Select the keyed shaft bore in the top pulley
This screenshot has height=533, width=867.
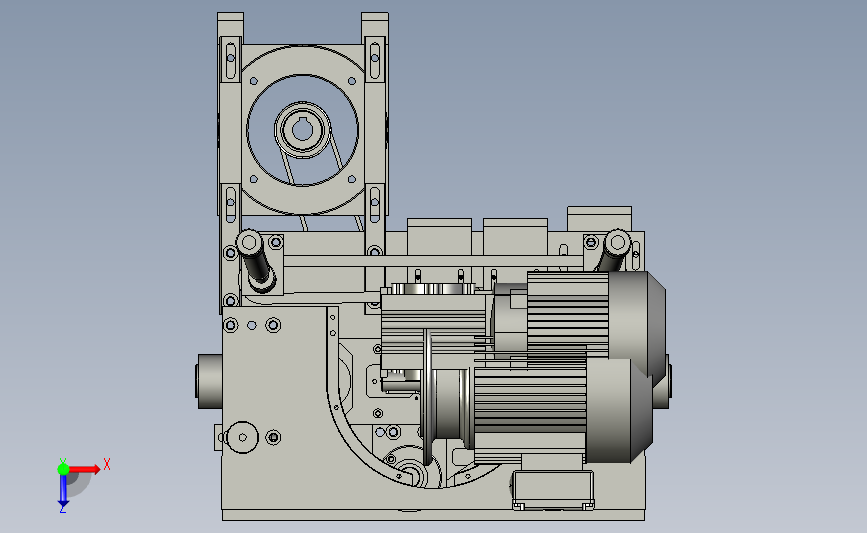coord(302,130)
